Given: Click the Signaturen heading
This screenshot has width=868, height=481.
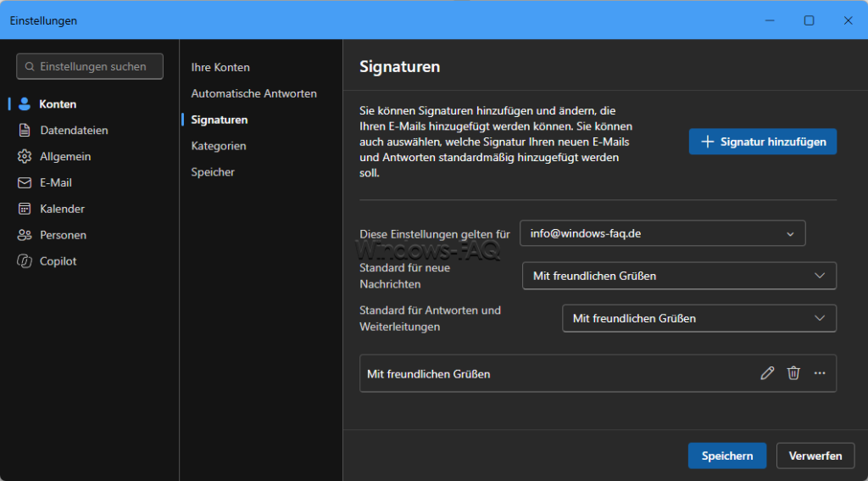Looking at the screenshot, I should [x=400, y=66].
